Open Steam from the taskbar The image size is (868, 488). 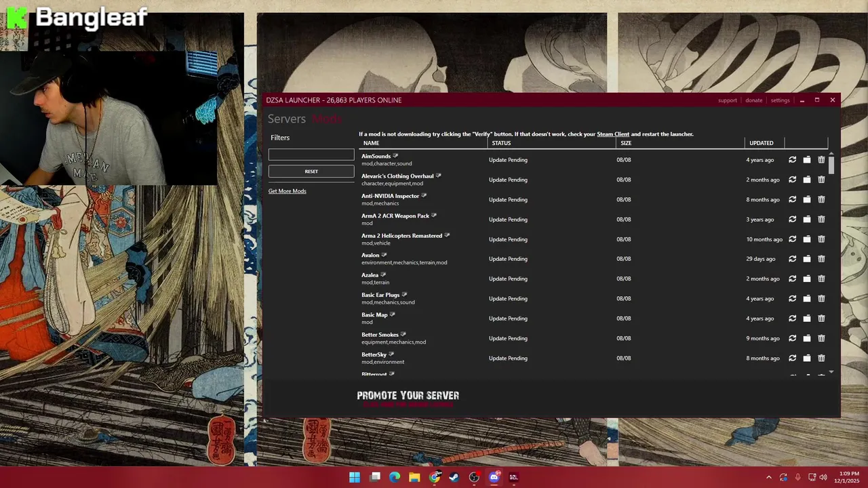click(454, 477)
